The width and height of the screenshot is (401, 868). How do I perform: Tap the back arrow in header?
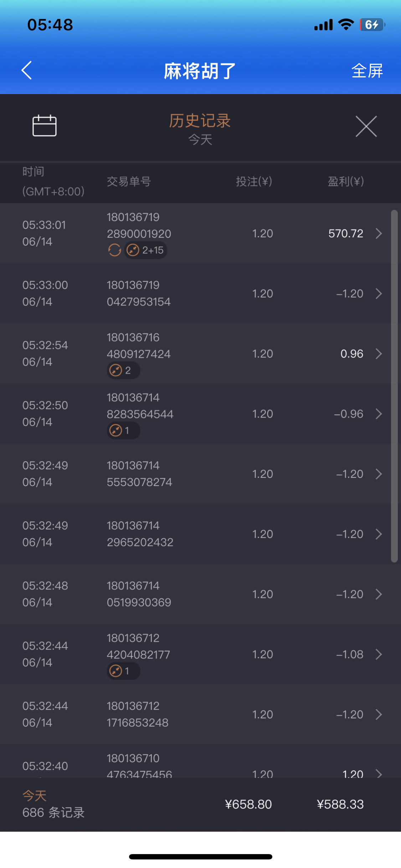(x=27, y=70)
